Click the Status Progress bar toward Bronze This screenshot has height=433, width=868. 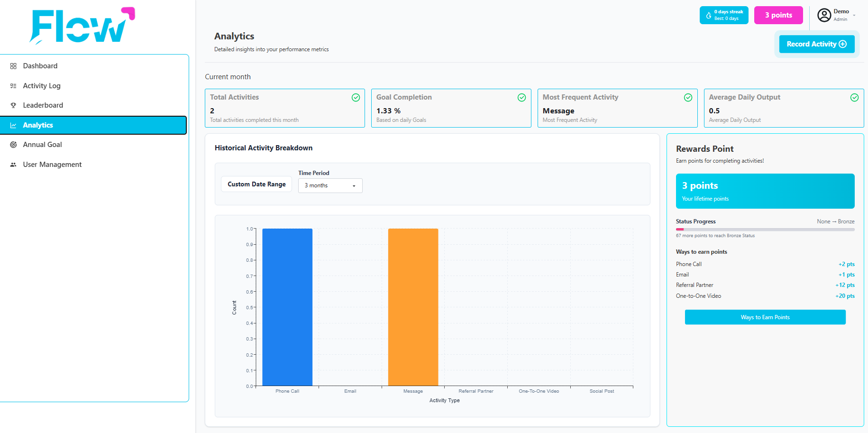pyautogui.click(x=765, y=230)
